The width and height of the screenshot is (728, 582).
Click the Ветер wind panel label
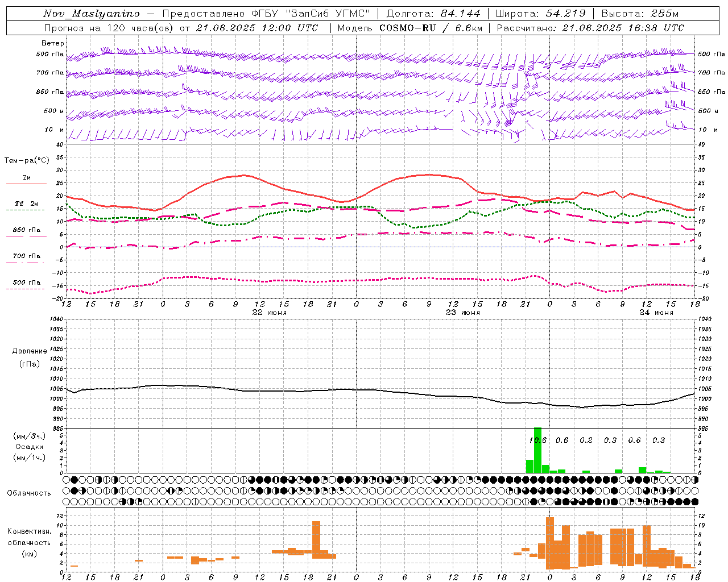[52, 43]
